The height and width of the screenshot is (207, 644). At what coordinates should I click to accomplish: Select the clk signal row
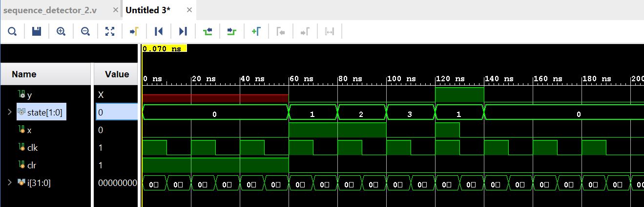point(32,148)
